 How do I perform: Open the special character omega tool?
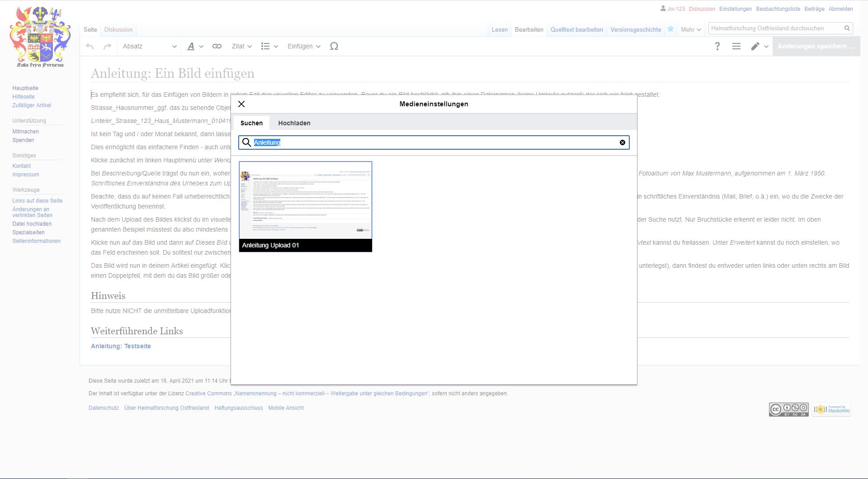click(334, 46)
